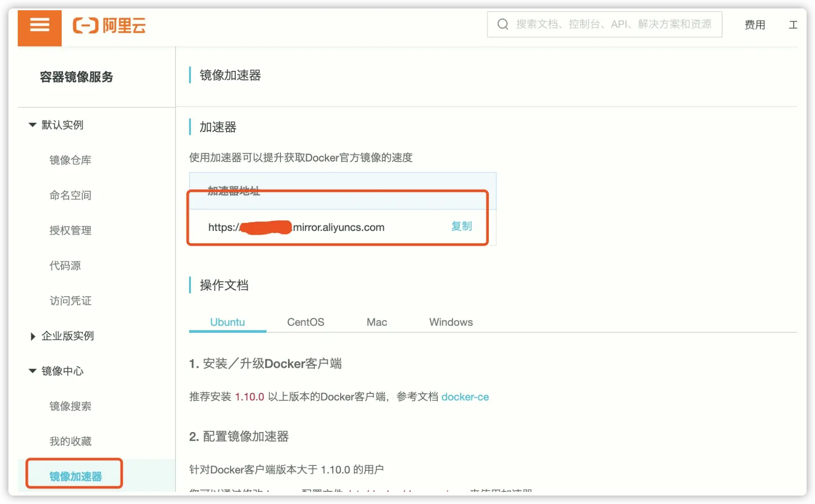The height and width of the screenshot is (504, 815).
Task: Open 镜像搜索 in the sidebar
Action: [70, 406]
